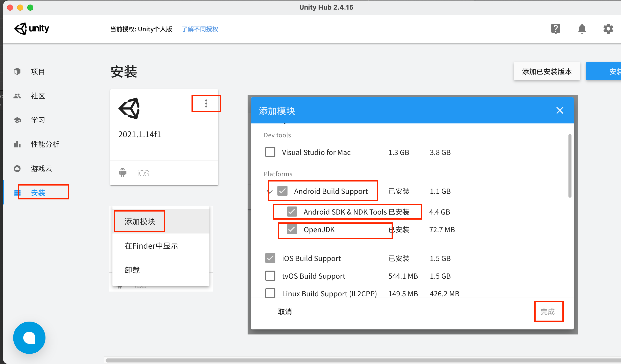Choose 卸载 from the context menu

132,270
